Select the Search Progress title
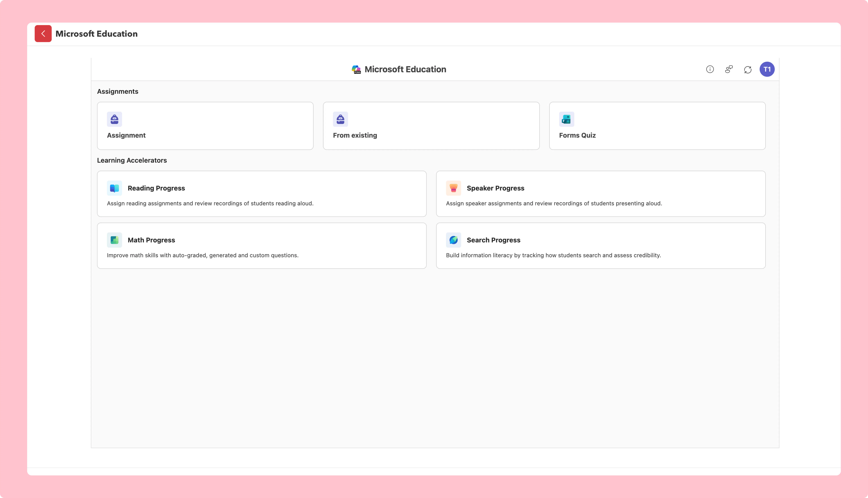The height and width of the screenshot is (498, 868). [493, 240]
